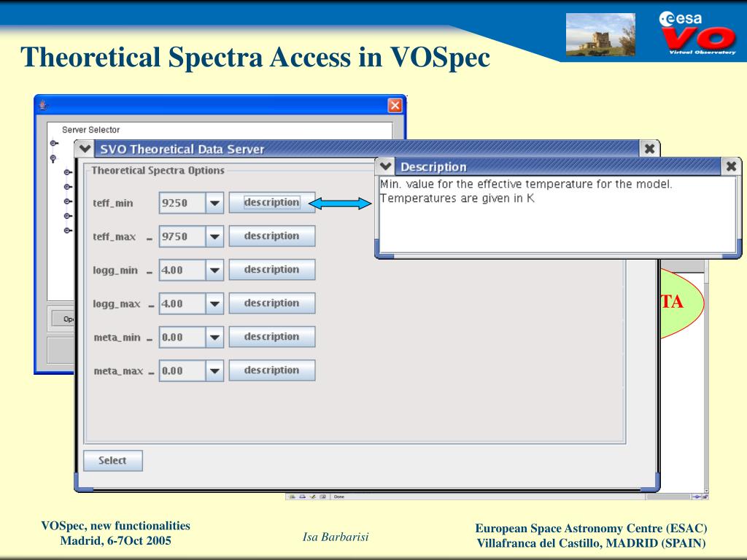Screen dimensions: 747x560
Task: Open the meta_max value dropdown
Action: [x=214, y=371]
